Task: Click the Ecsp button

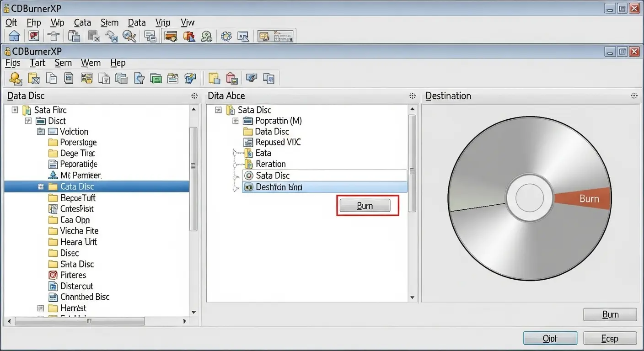Action: coord(610,338)
